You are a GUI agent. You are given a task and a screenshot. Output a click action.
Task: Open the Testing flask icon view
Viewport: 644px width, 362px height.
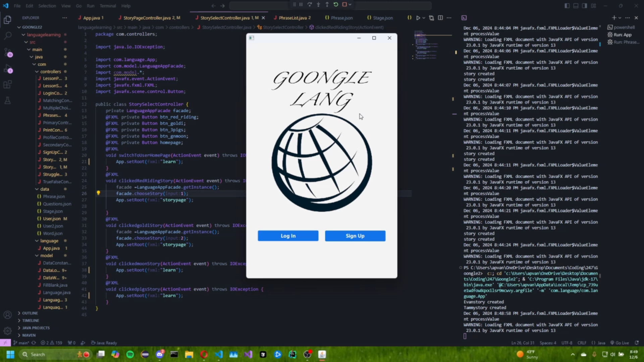(x=7, y=100)
